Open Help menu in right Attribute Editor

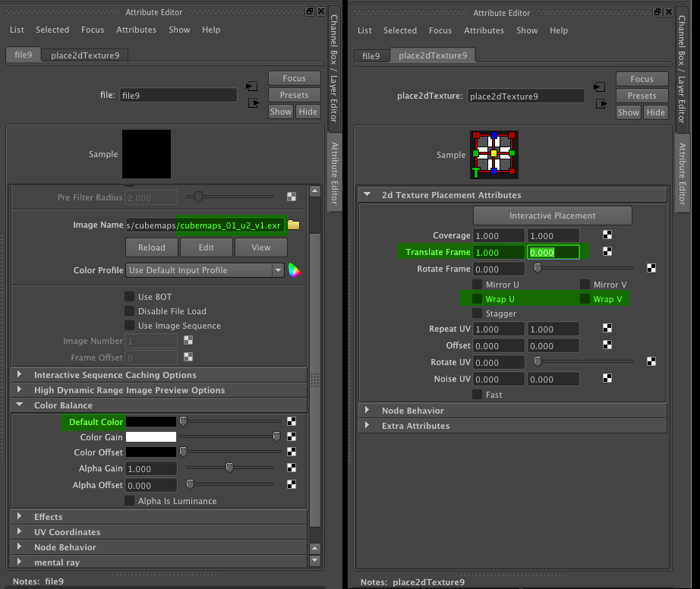coord(559,30)
